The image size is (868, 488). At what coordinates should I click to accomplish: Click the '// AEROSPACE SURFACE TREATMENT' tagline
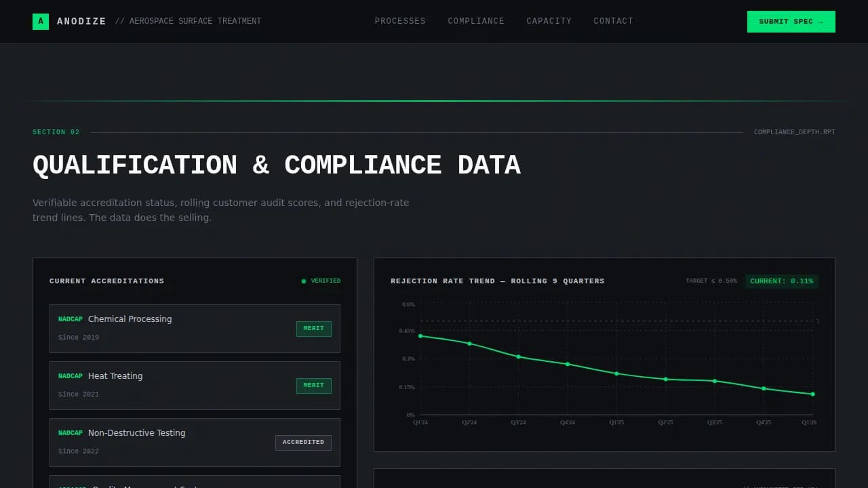(x=189, y=22)
